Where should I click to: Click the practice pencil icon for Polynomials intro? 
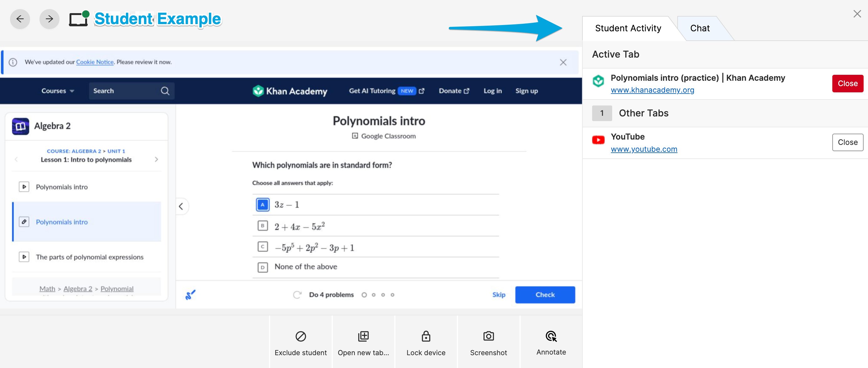click(24, 222)
